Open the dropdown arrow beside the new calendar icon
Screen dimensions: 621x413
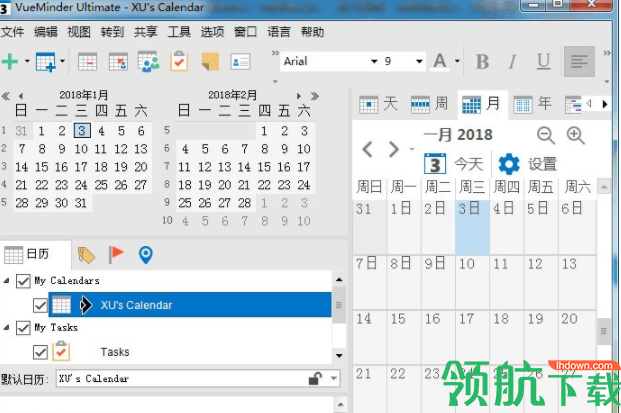(x=63, y=61)
